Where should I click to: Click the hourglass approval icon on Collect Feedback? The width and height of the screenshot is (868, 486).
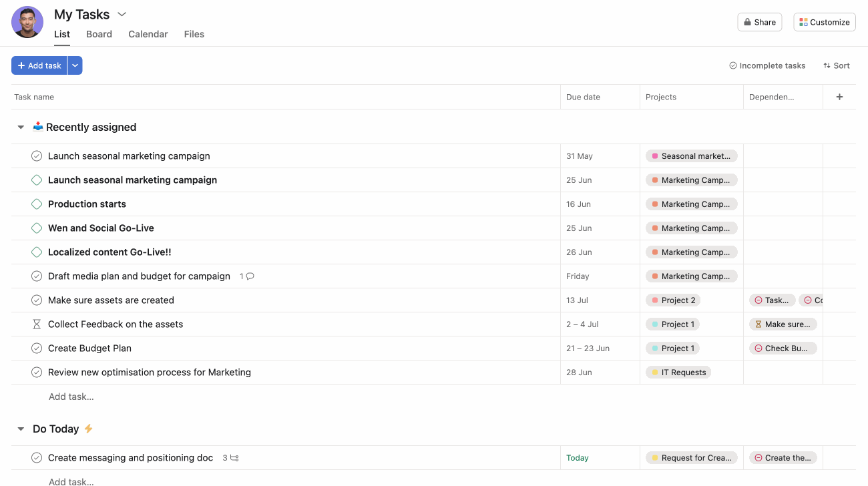coord(37,324)
